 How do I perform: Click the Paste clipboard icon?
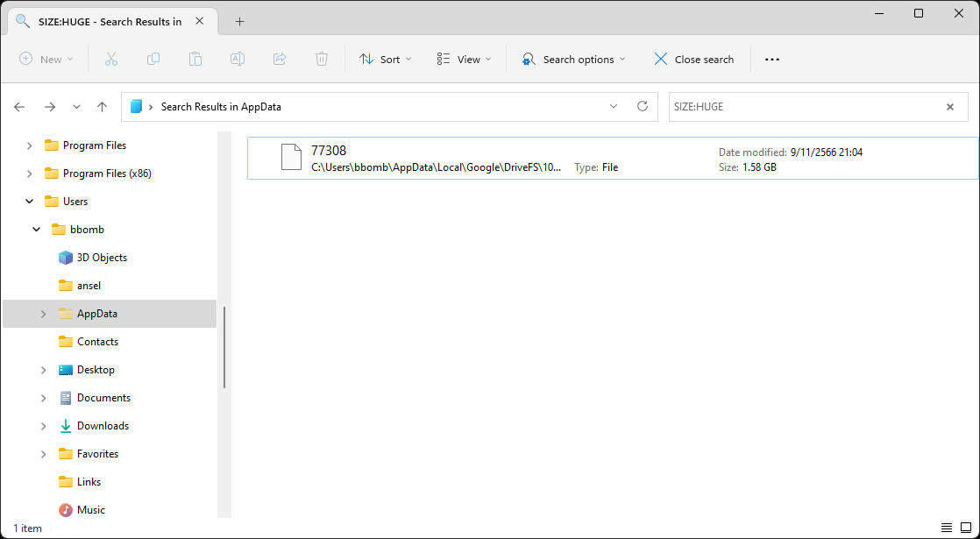click(195, 59)
